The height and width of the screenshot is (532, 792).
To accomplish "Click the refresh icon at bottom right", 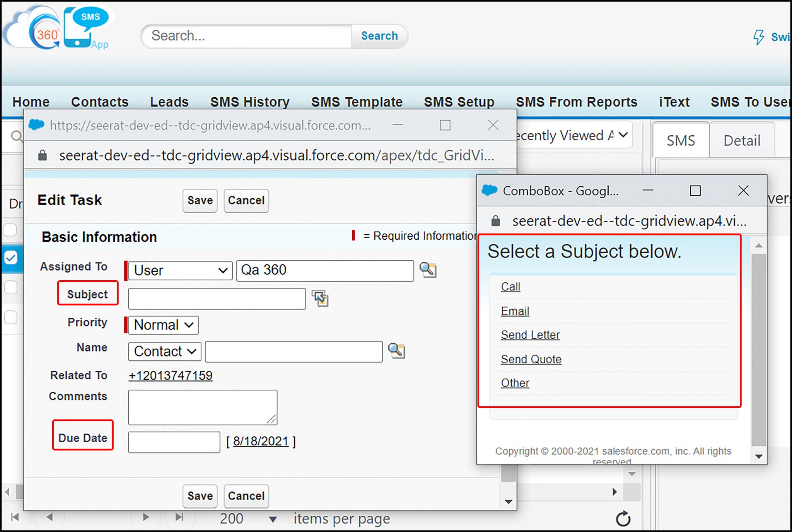I will [623, 518].
